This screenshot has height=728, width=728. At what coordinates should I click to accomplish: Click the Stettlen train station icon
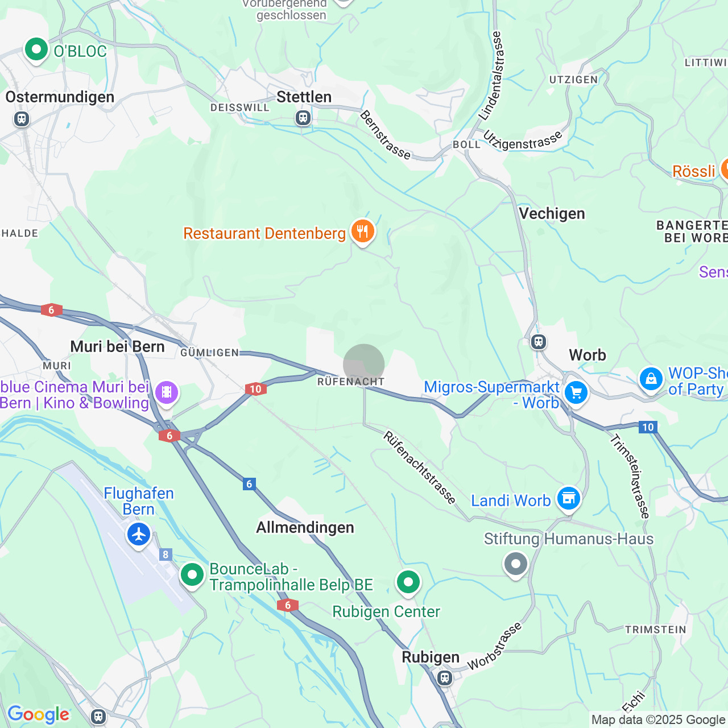303,118
